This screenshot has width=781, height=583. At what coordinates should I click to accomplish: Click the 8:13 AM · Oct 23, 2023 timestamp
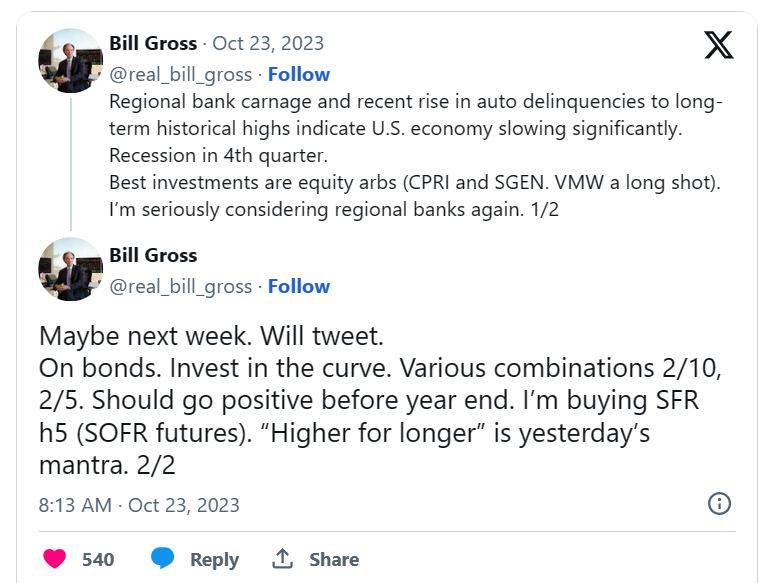(x=139, y=505)
